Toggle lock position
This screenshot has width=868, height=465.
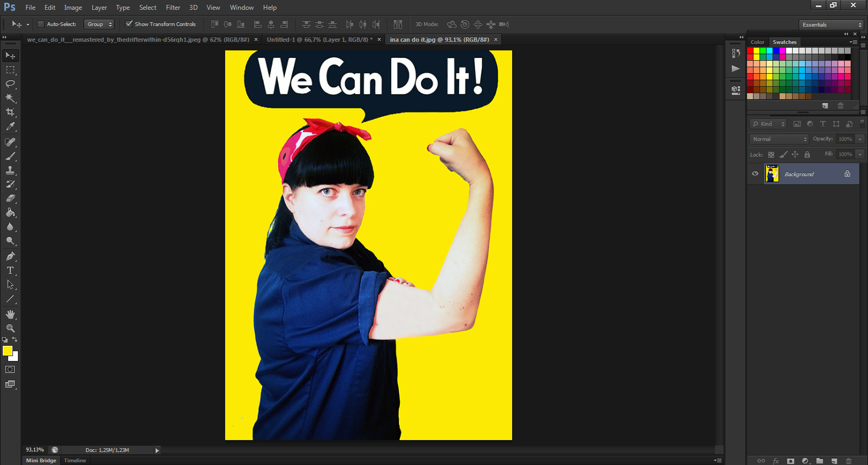tap(795, 154)
